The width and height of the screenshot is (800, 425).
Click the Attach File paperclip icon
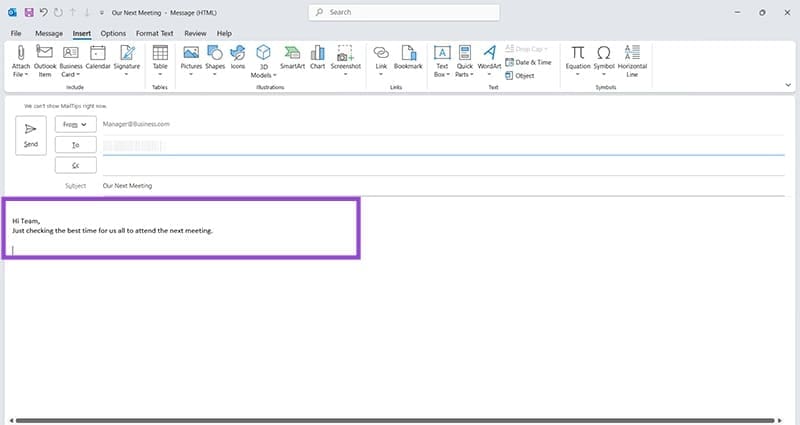[x=20, y=53]
